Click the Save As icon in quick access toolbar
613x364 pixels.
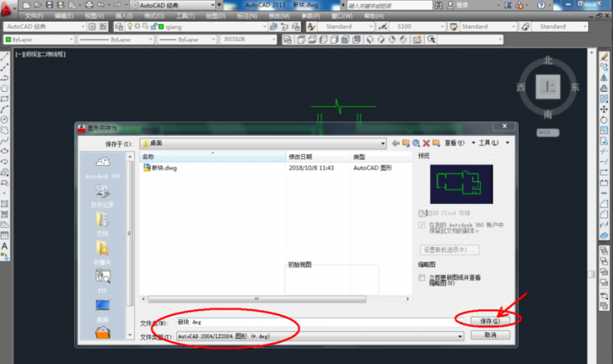pyautogui.click(x=61, y=5)
